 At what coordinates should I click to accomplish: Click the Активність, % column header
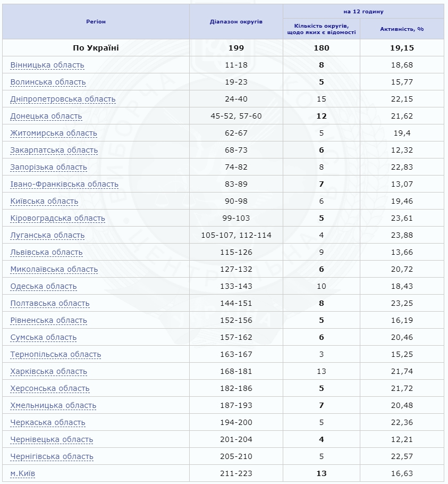[x=402, y=29]
